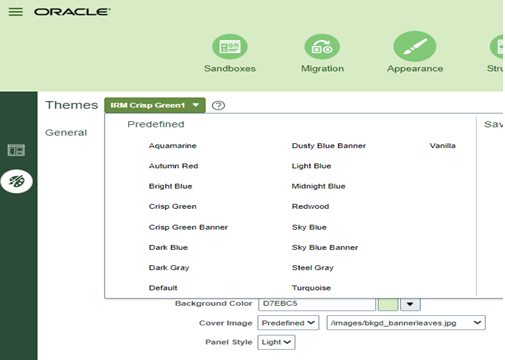The height and width of the screenshot is (360, 505).
Task: Choose the Turquoise theme
Action: click(x=311, y=288)
